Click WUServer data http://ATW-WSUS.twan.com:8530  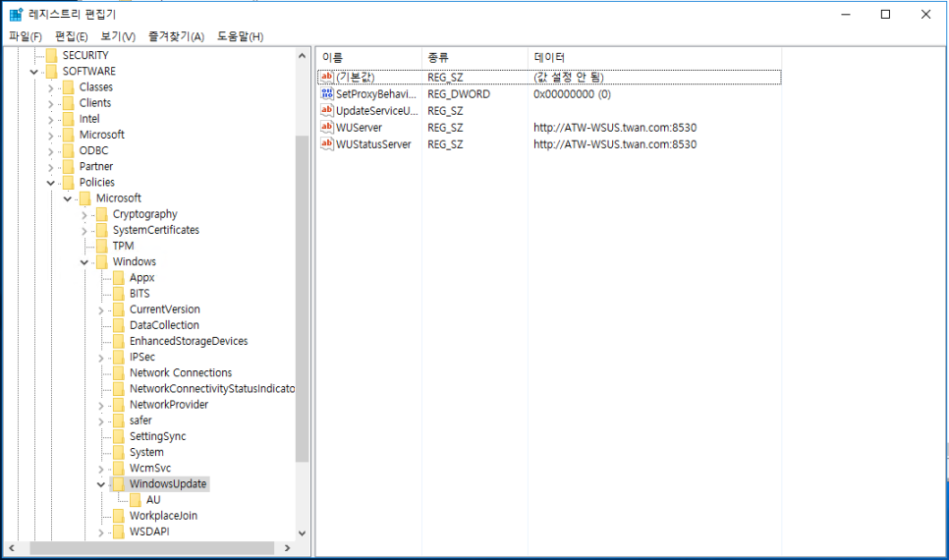click(x=615, y=128)
